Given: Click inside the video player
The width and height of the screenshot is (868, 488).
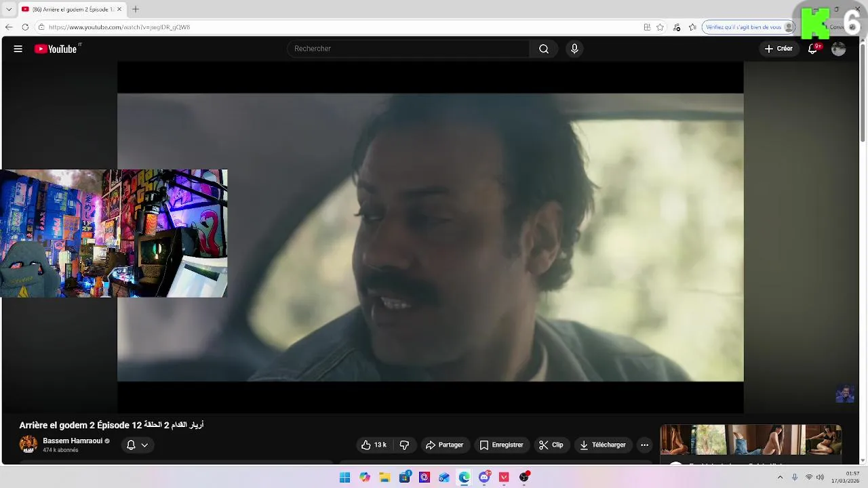Looking at the screenshot, I should [x=431, y=237].
